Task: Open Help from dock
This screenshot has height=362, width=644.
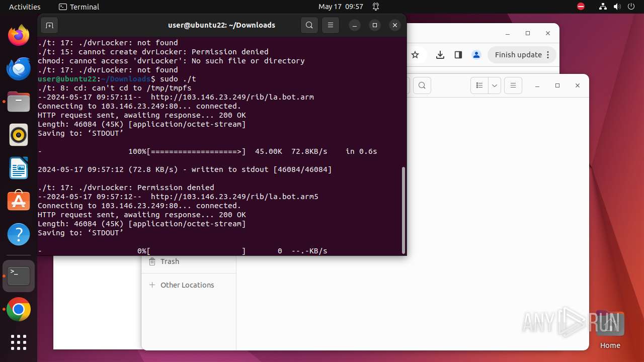Action: (19, 234)
